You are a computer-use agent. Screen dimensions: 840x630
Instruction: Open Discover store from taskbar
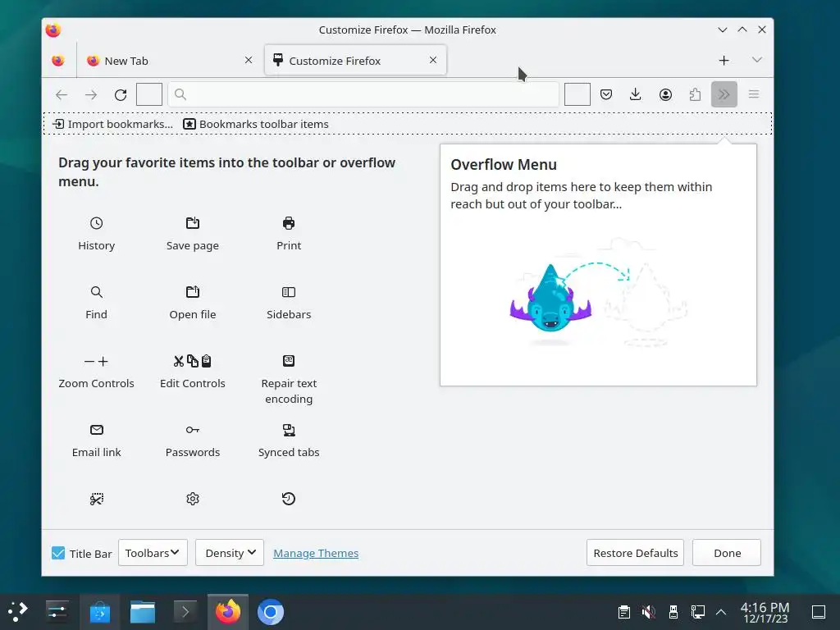coord(99,612)
